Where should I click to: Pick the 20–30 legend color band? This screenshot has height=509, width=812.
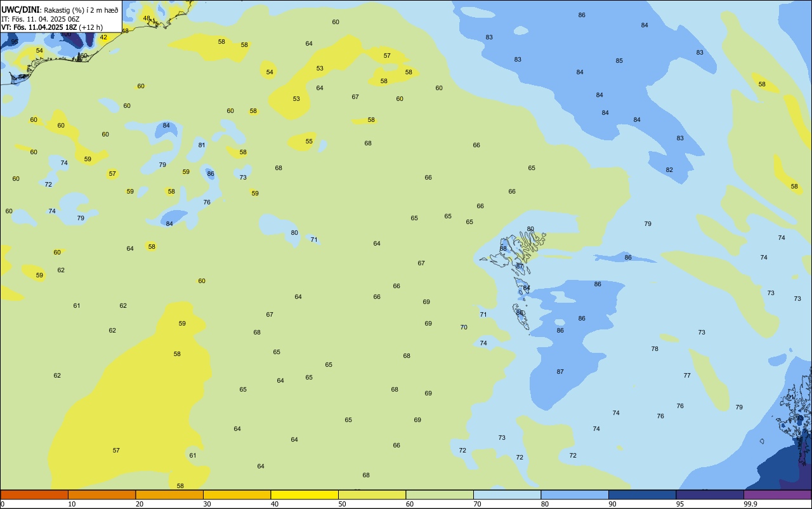[169, 494]
